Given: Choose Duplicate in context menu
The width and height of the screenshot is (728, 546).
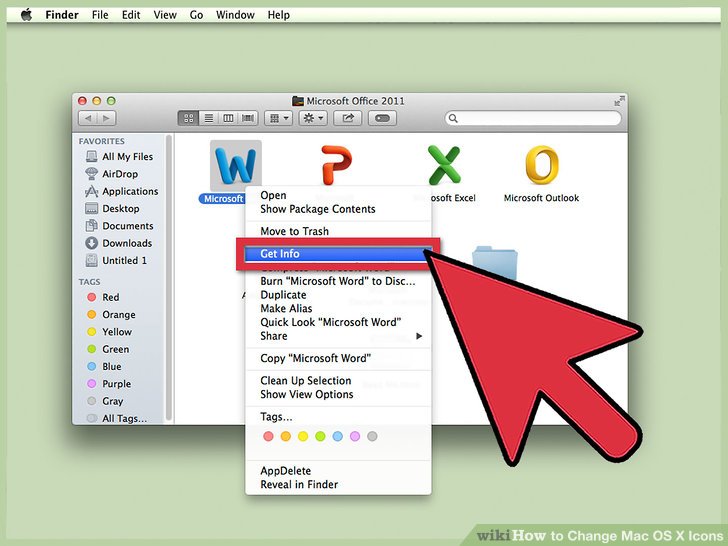Looking at the screenshot, I should point(338,295).
